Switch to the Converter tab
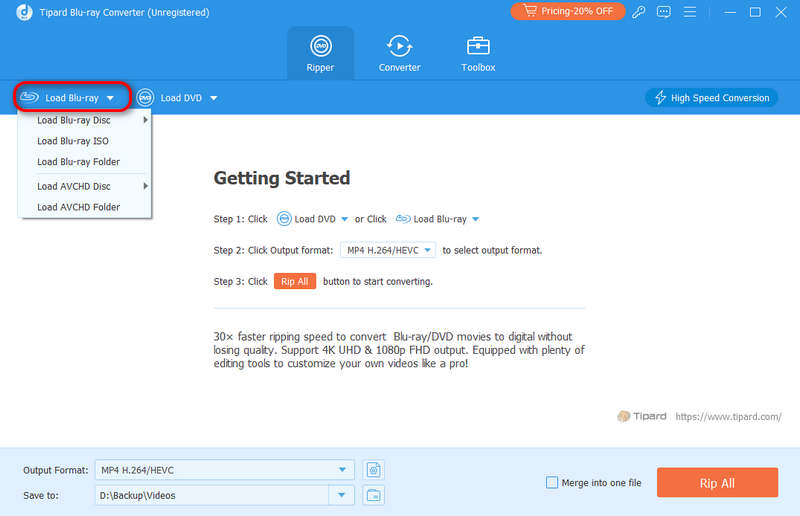The image size is (800, 516). (399, 54)
